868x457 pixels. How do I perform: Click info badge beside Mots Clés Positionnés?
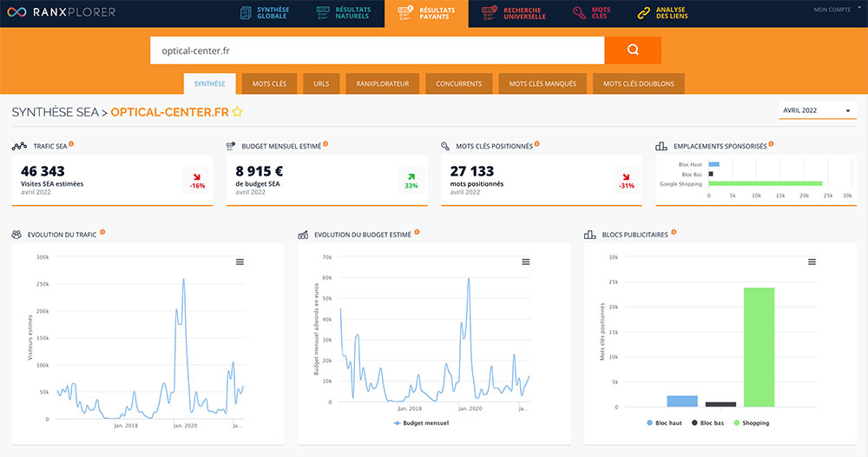click(537, 144)
